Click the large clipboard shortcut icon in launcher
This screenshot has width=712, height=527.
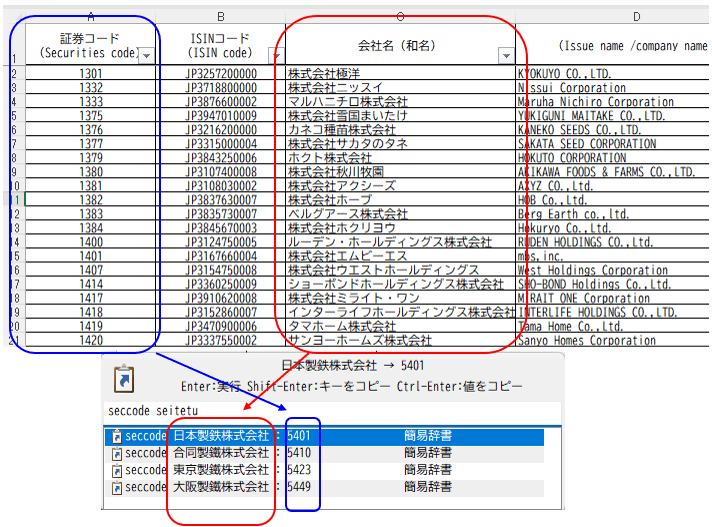point(124,379)
